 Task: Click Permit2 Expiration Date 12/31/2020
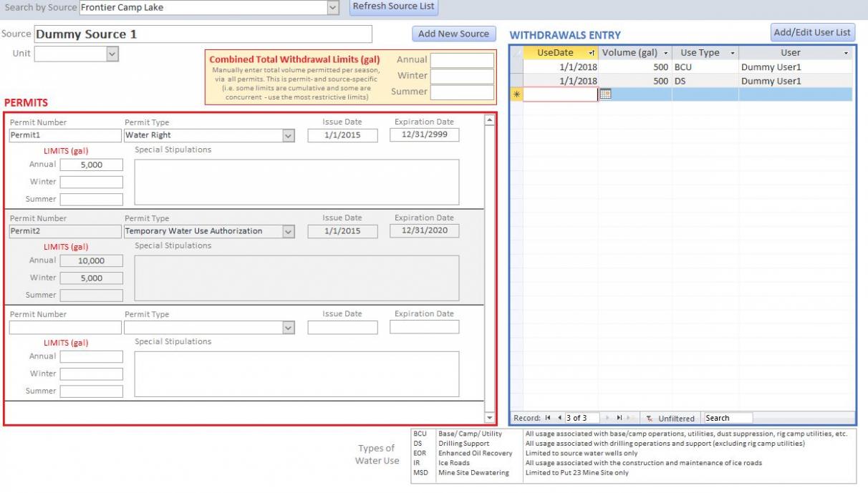tap(425, 230)
